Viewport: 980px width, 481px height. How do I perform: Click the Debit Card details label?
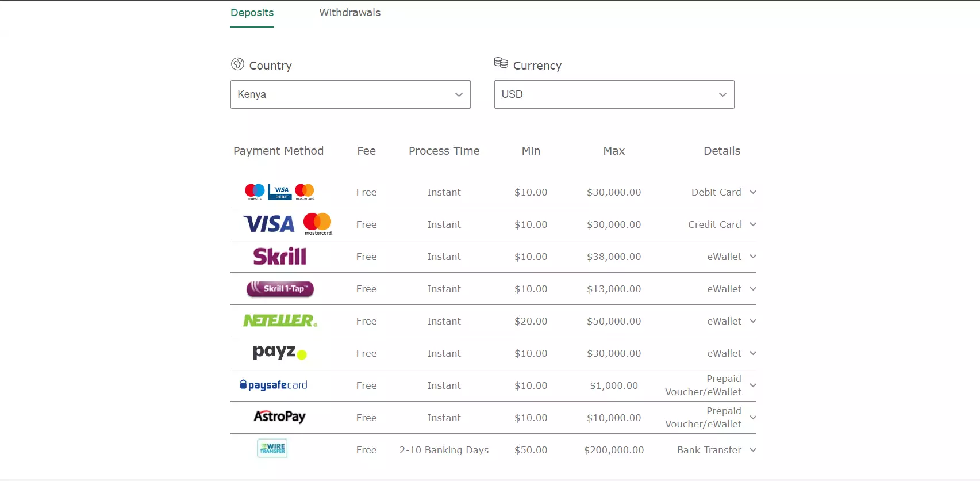716,192
